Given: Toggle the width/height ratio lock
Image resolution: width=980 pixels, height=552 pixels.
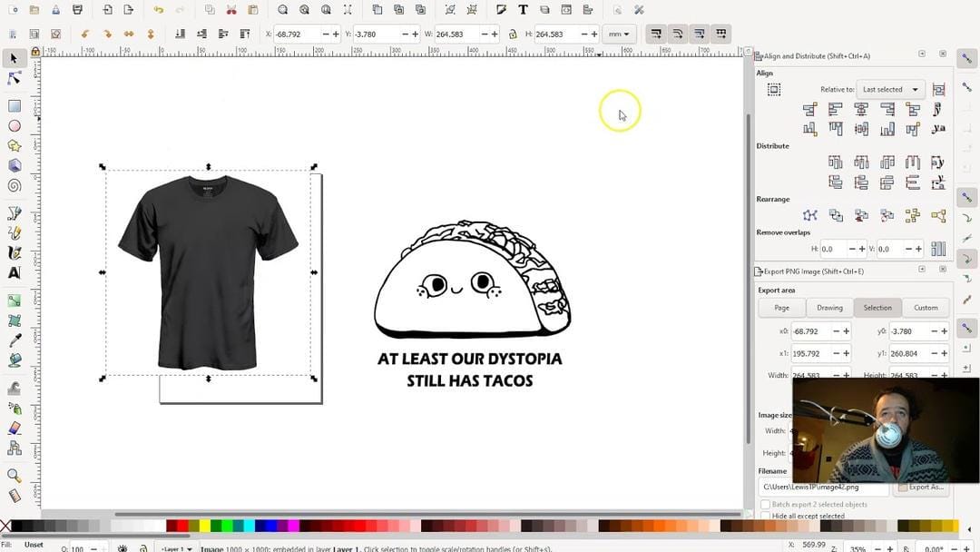Looking at the screenshot, I should (513, 34).
